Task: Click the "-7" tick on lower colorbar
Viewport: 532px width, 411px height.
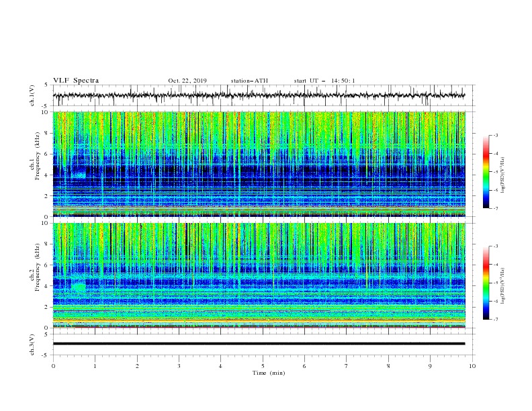Action: coord(496,319)
